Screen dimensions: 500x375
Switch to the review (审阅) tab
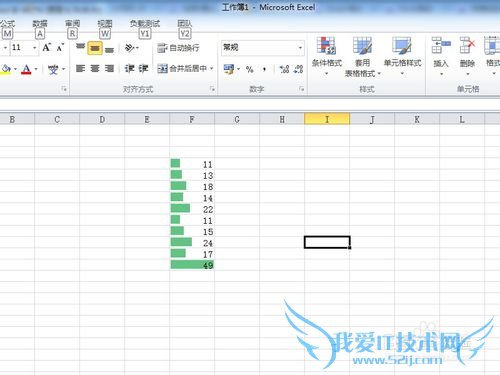72,24
